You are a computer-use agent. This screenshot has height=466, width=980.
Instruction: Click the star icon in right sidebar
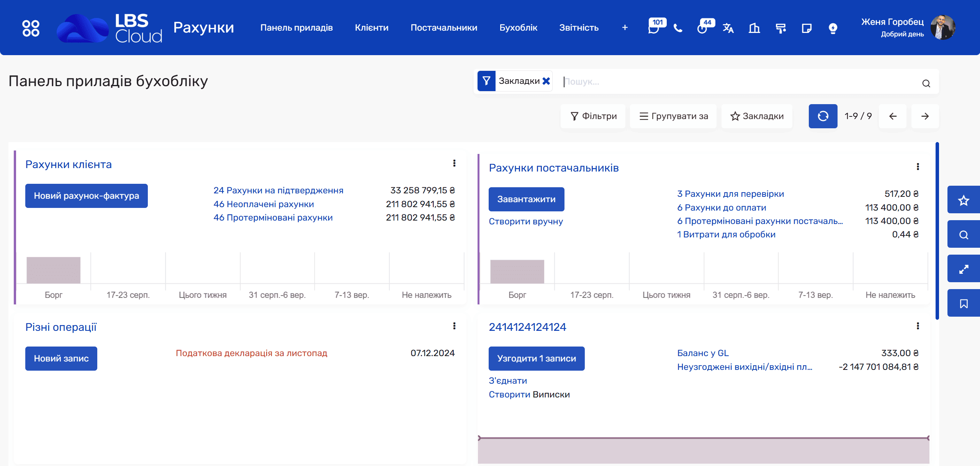964,200
